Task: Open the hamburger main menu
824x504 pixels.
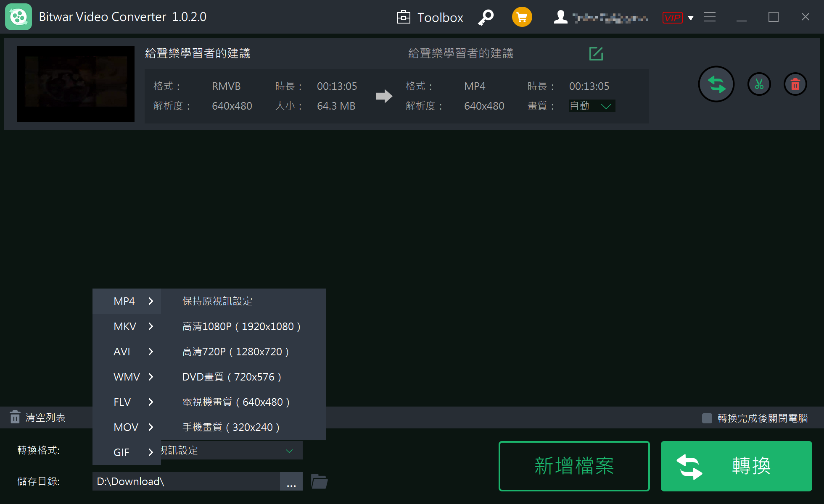Action: 710,17
